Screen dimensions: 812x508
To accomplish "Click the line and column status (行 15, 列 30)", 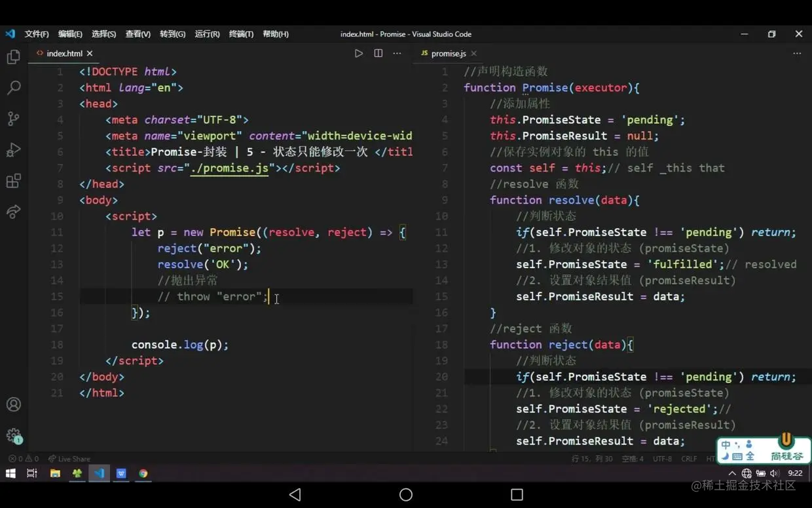I will 592,459.
